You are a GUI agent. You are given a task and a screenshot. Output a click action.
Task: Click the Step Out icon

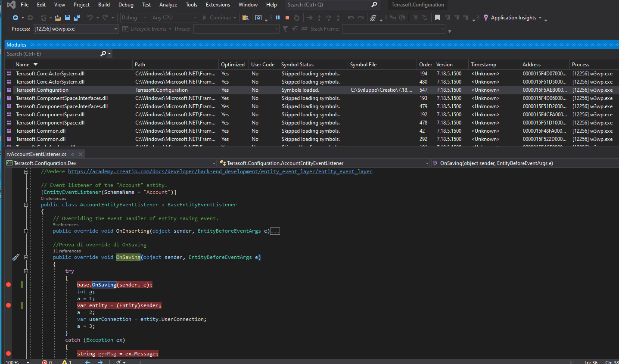click(x=338, y=18)
